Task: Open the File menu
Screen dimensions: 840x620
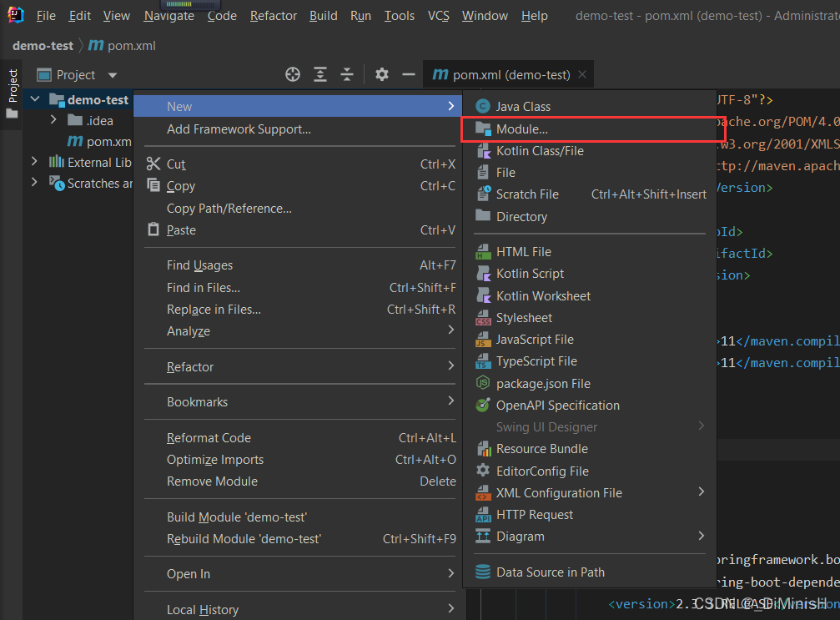Action: point(46,16)
